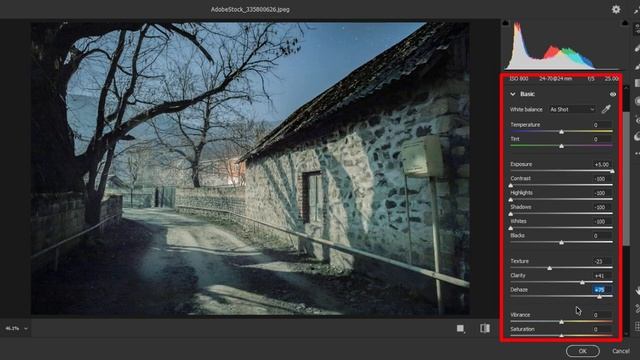Open the White balance As Shot dropdown
The width and height of the screenshot is (640, 360).
(571, 109)
